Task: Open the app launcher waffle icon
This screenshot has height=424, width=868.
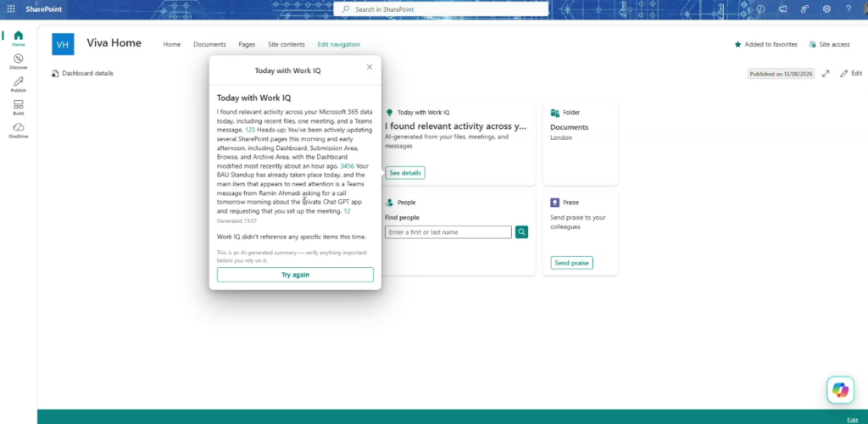Action: 10,8
